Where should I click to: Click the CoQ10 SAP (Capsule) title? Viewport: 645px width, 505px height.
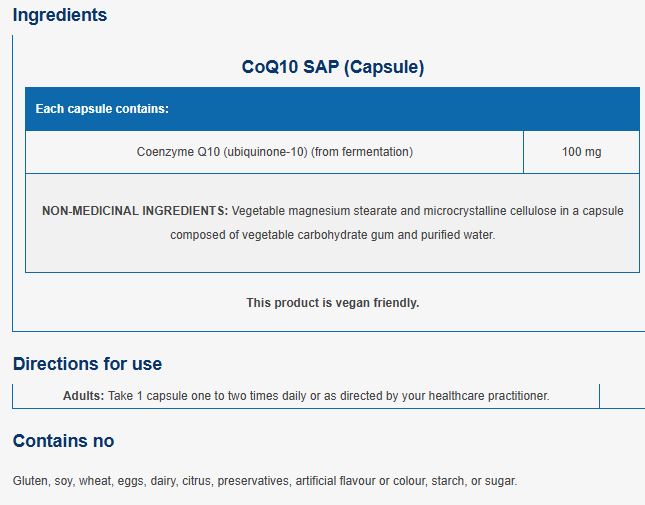click(x=333, y=68)
